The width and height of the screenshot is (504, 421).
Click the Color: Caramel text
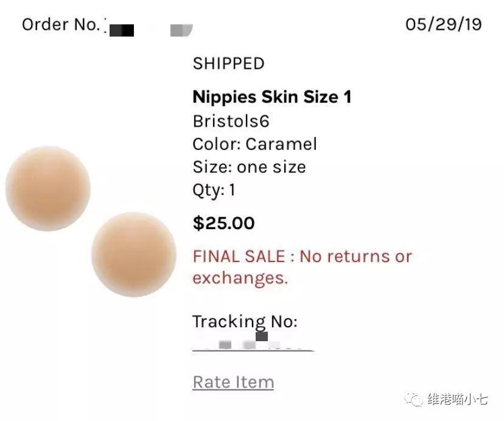pyautogui.click(x=254, y=144)
